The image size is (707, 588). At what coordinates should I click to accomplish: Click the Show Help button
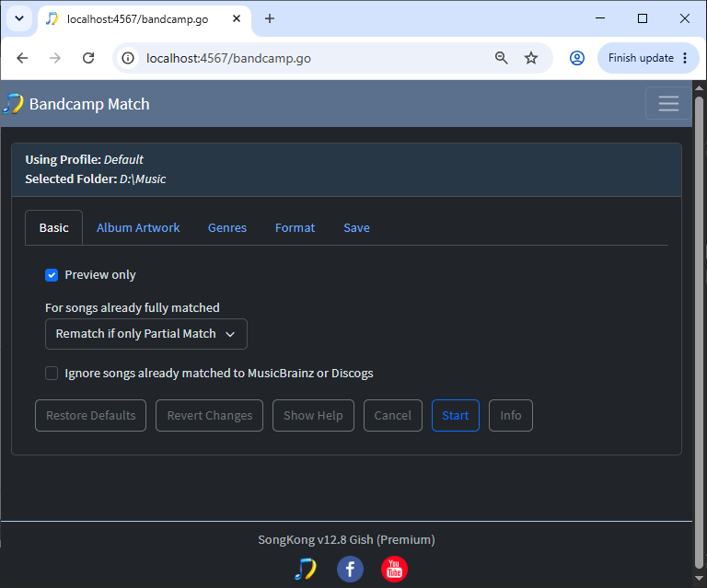(313, 415)
